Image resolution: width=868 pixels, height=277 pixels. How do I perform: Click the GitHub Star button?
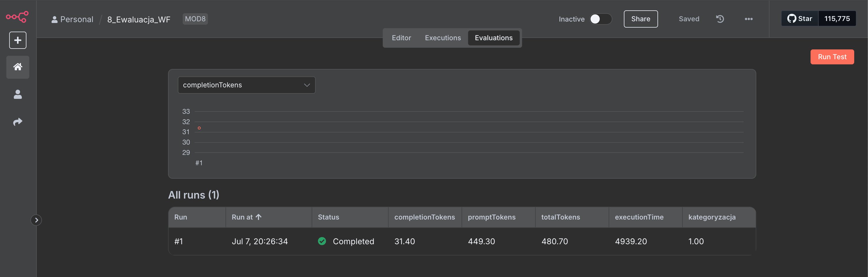pos(800,19)
